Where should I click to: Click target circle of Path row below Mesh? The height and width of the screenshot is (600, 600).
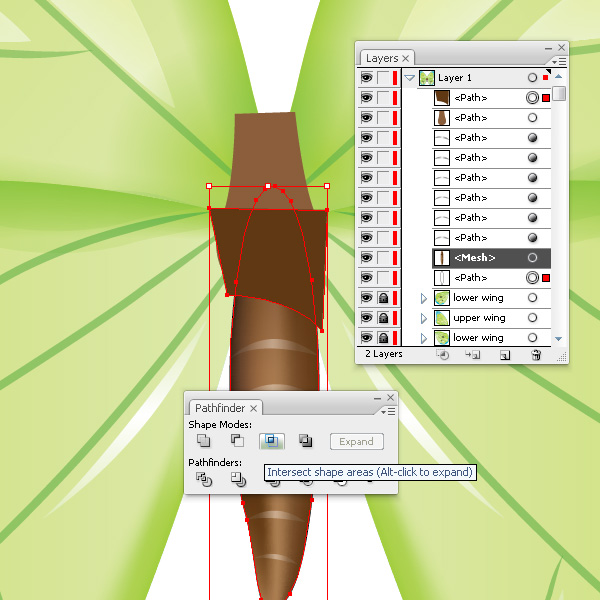[x=532, y=277]
